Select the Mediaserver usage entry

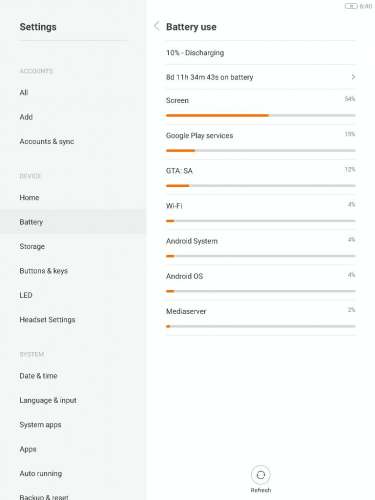pyautogui.click(x=261, y=318)
